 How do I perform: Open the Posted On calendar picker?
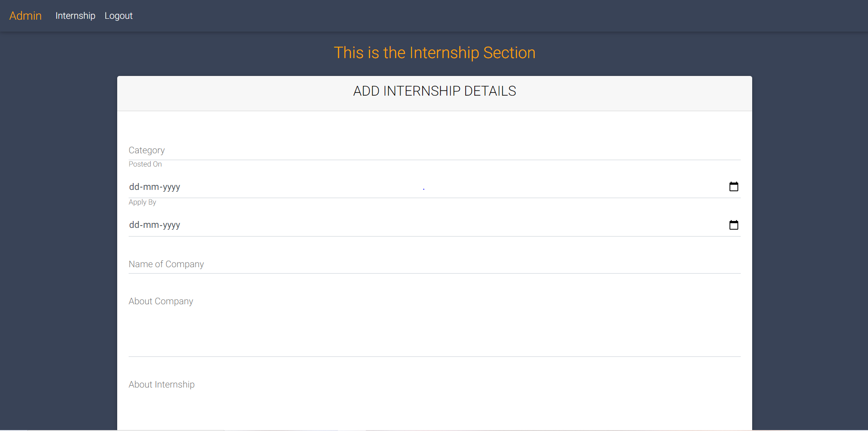(x=733, y=187)
